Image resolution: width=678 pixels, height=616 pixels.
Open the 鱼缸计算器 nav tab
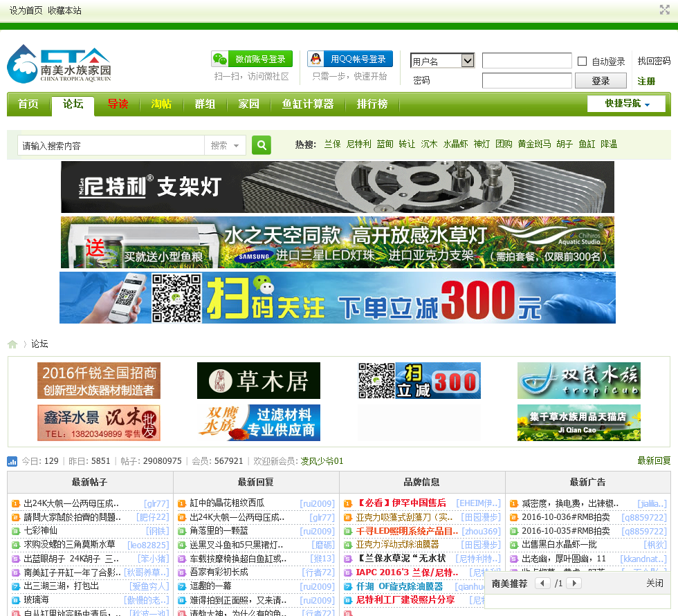click(308, 104)
